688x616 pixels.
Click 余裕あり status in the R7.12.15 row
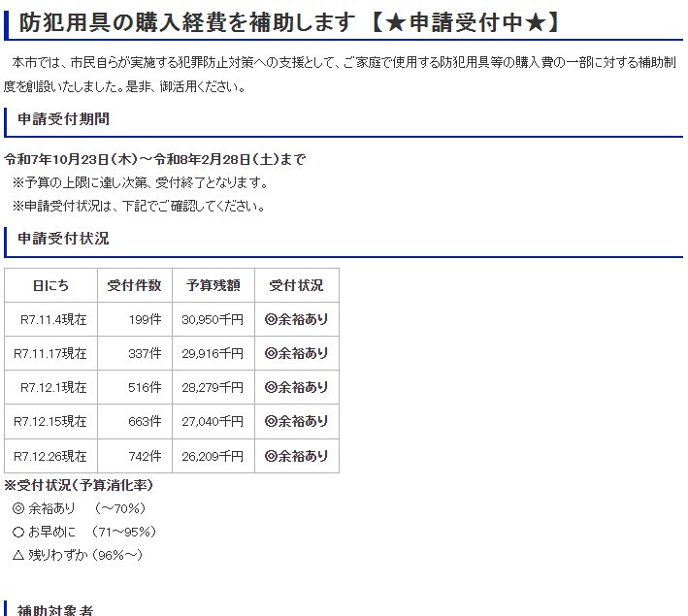pyautogui.click(x=296, y=422)
